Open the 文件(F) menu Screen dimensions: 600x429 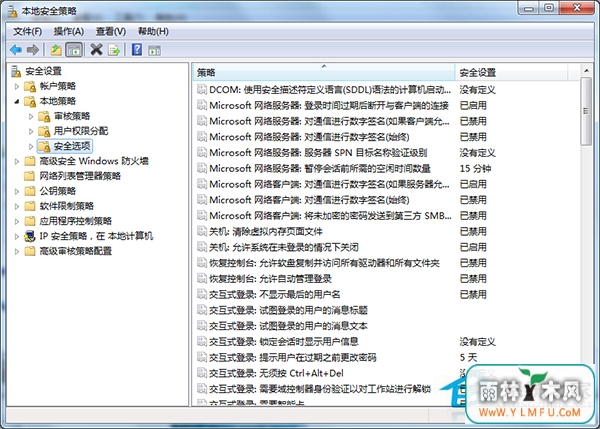pos(28,31)
